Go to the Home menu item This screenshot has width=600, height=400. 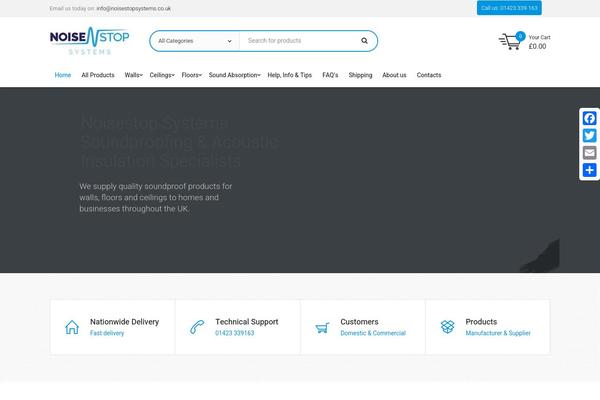point(63,75)
